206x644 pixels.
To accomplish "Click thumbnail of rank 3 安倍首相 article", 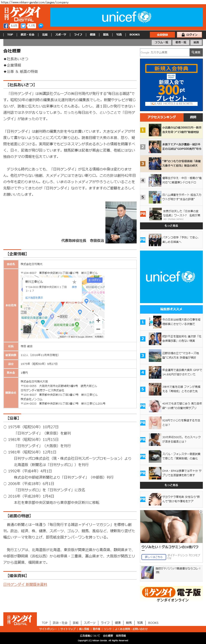I will [155, 164].
